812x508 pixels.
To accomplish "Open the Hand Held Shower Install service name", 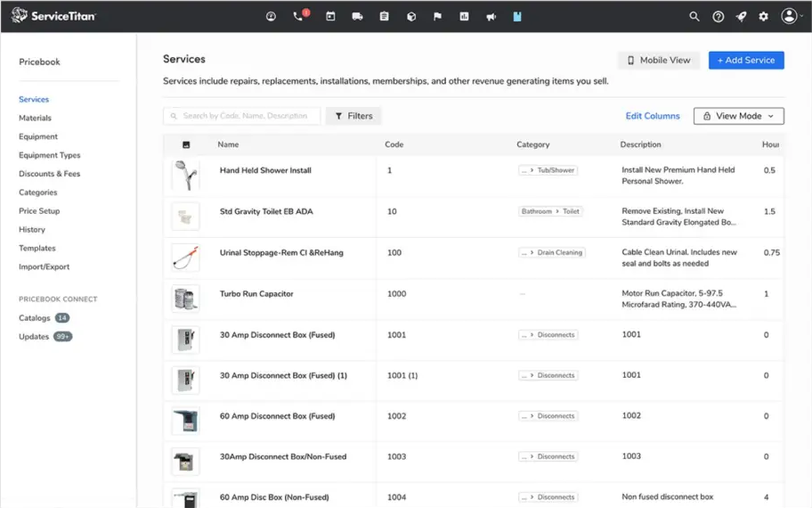I will click(x=265, y=170).
